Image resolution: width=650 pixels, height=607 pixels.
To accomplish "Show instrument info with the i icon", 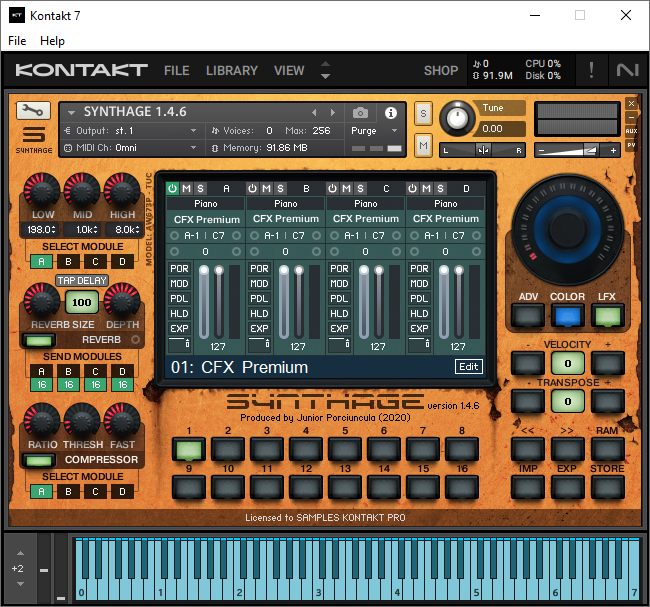I will click(390, 113).
